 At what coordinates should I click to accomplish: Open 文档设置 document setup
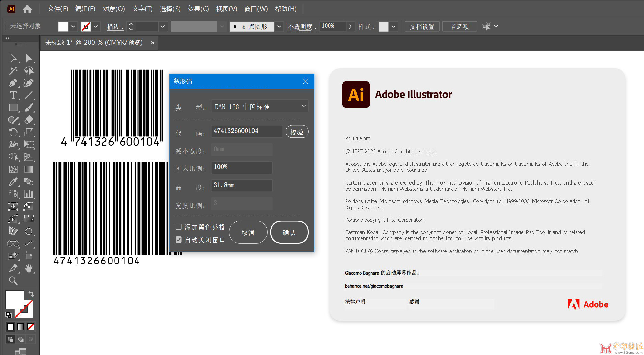pos(422,26)
